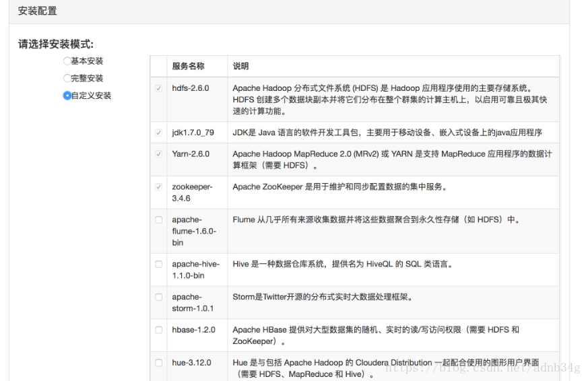Toggle the zookeeper-3.4.6 checkbox
Image resolution: width=588 pixels, height=381 pixels.
(158, 187)
